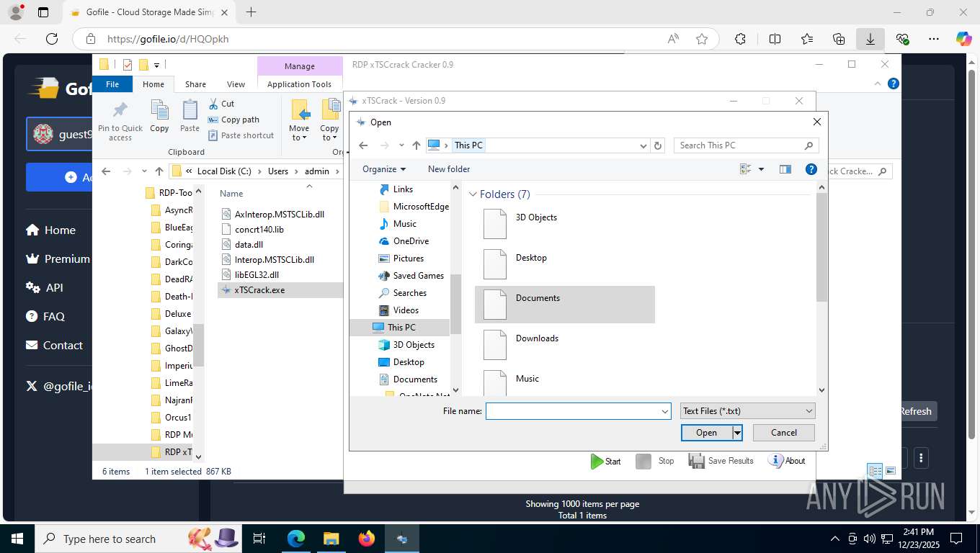The width and height of the screenshot is (980, 553).
Task: Click New folder in Open dialog
Action: click(449, 169)
